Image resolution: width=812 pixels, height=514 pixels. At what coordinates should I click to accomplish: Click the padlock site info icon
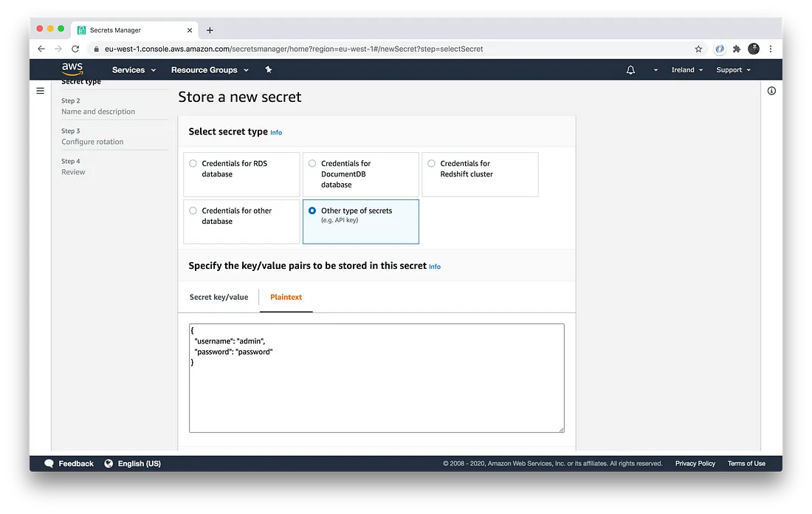pos(96,49)
